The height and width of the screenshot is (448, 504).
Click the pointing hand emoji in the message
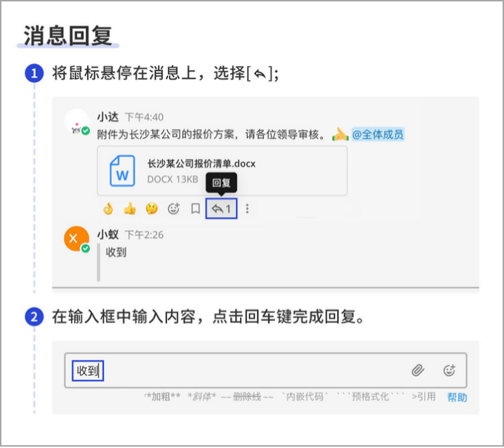340,134
